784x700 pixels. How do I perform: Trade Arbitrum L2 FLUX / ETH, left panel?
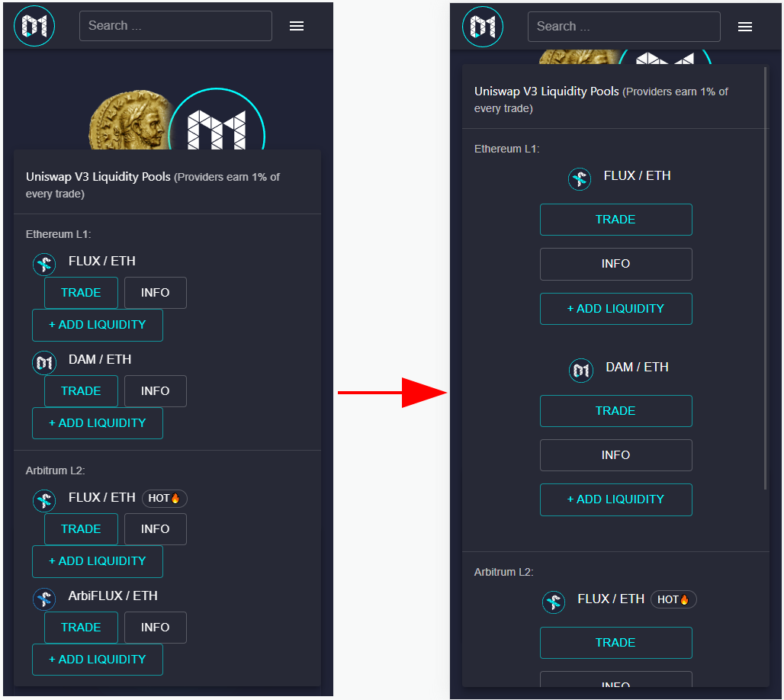[81, 529]
